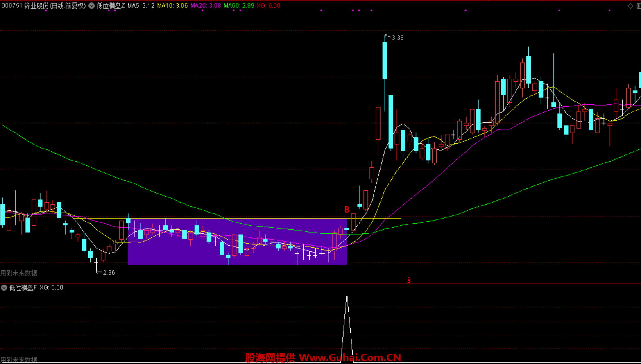Click the 3.38 high price label
The height and width of the screenshot is (364, 641).
coord(398,38)
